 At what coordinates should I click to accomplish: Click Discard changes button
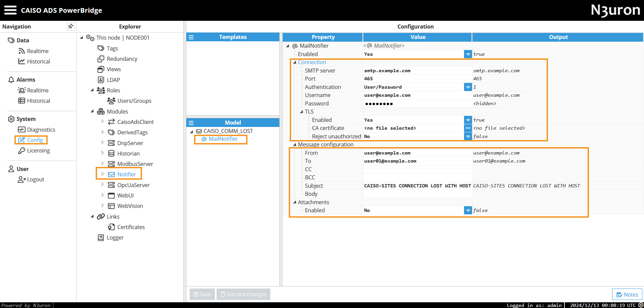tap(243, 294)
